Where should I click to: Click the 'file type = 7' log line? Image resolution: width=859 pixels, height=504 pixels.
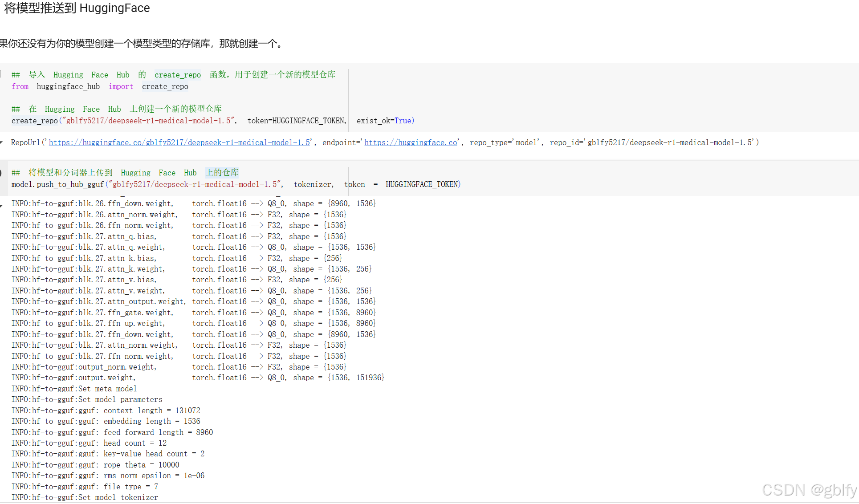point(85,487)
